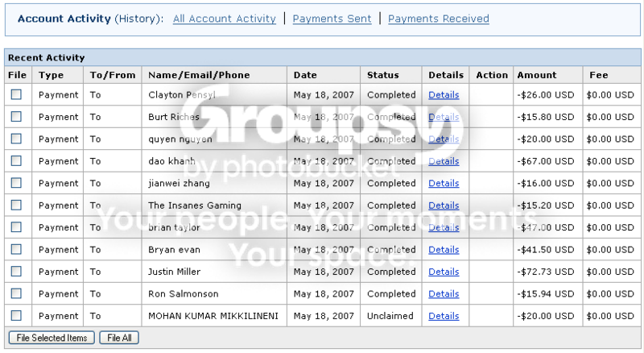Click the Recent Activity section title
Viewport: 644px width, 353px height.
coord(47,57)
